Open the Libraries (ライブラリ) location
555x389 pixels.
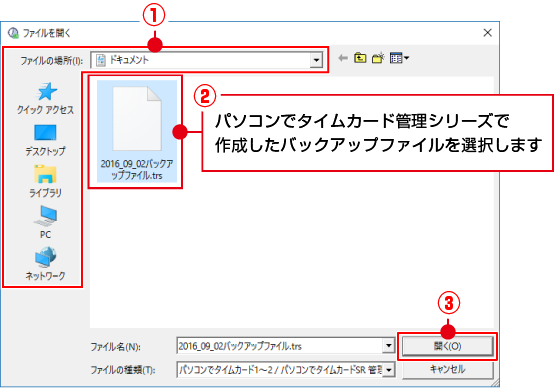pos(45,181)
